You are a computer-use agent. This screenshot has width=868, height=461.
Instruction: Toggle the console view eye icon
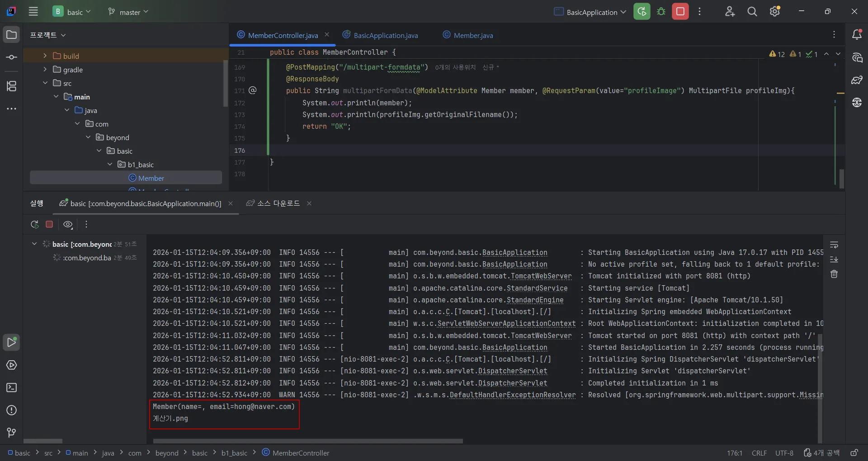68,224
